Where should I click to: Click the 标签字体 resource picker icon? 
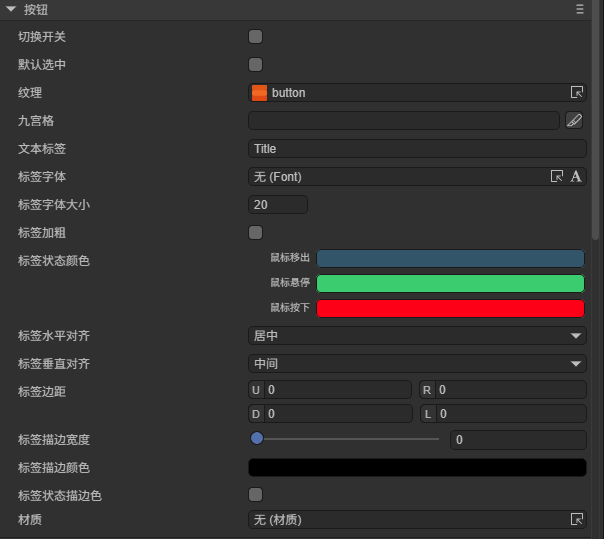click(557, 177)
